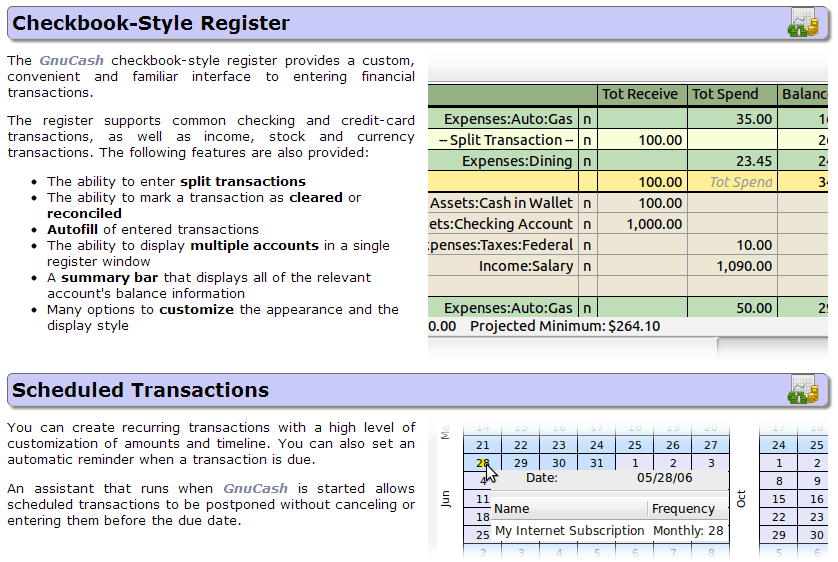Click the Monthly: 28 frequency value
This screenshot has height=562, width=838.
click(x=688, y=530)
